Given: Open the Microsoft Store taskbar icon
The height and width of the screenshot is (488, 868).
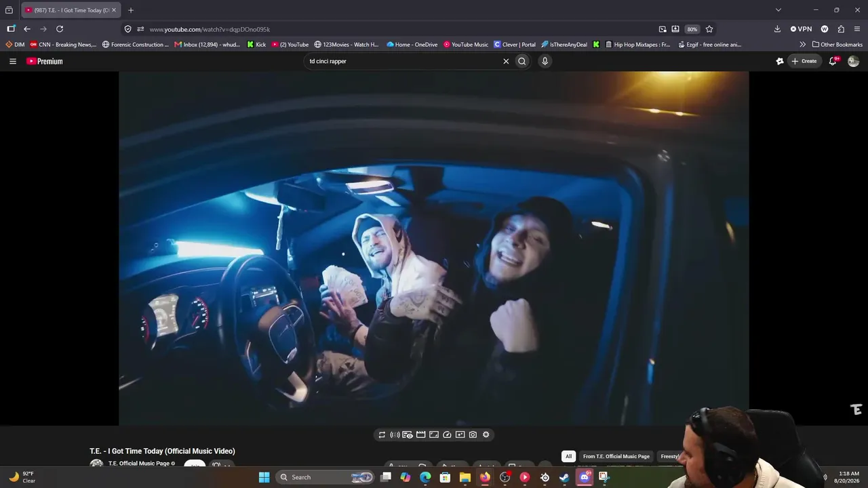Looking at the screenshot, I should coord(445,477).
